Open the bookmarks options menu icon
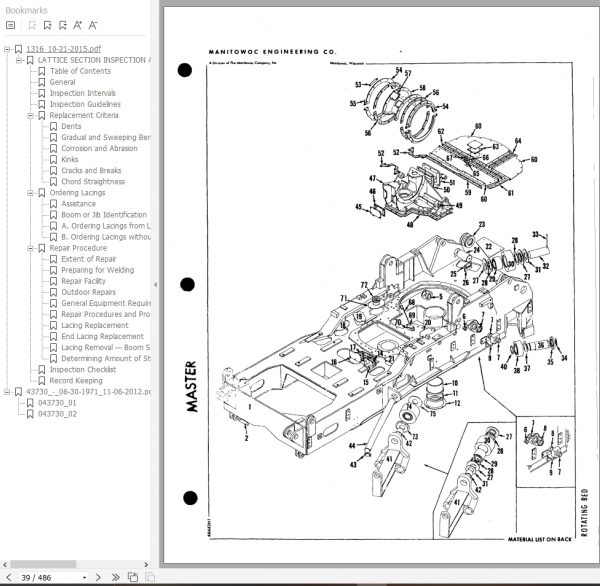The image size is (600, 586). [x=11, y=25]
